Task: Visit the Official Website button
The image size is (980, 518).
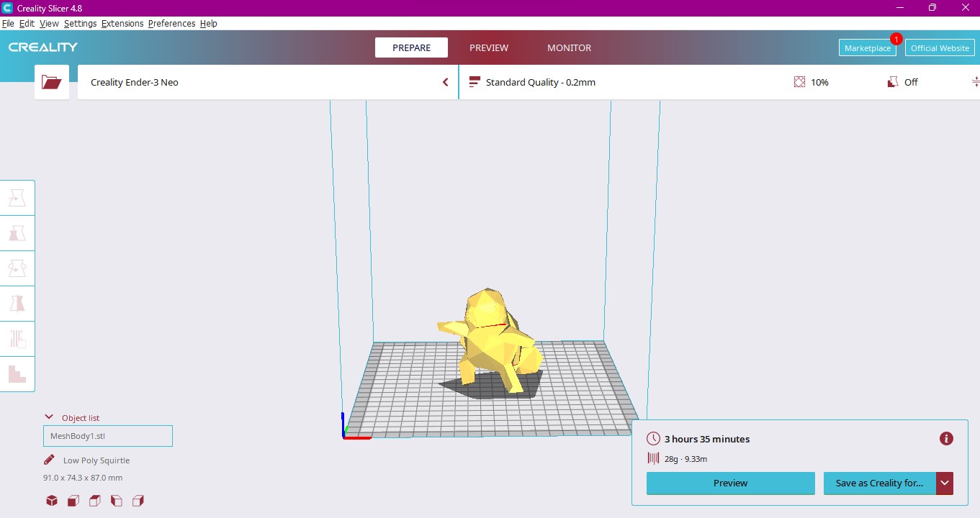Action: [x=940, y=47]
